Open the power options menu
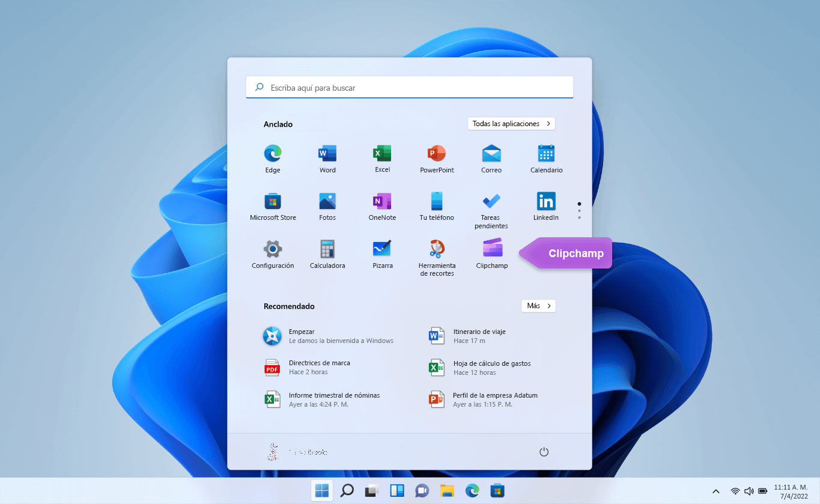The width and height of the screenshot is (820, 504). point(544,451)
